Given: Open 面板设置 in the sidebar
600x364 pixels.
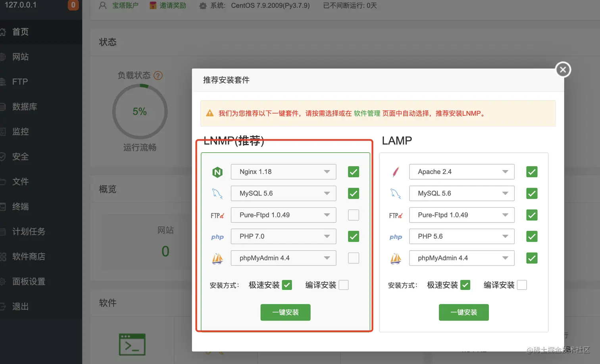Looking at the screenshot, I should tap(41, 282).
